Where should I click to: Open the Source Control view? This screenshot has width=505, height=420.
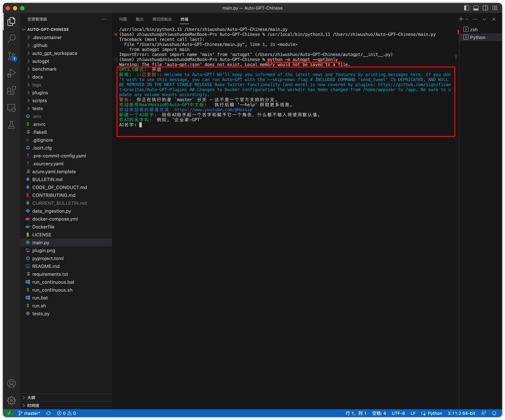pyautogui.click(x=11, y=56)
